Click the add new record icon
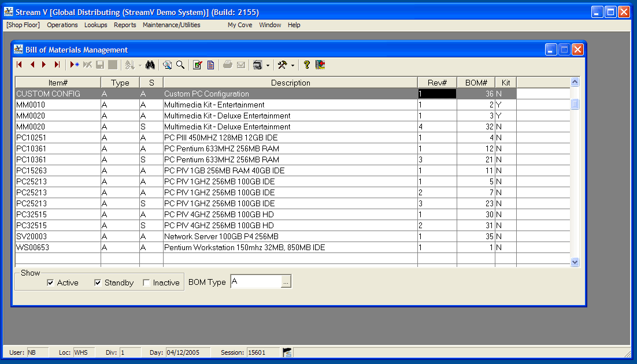Screen dimensions: 637x364 75,65
